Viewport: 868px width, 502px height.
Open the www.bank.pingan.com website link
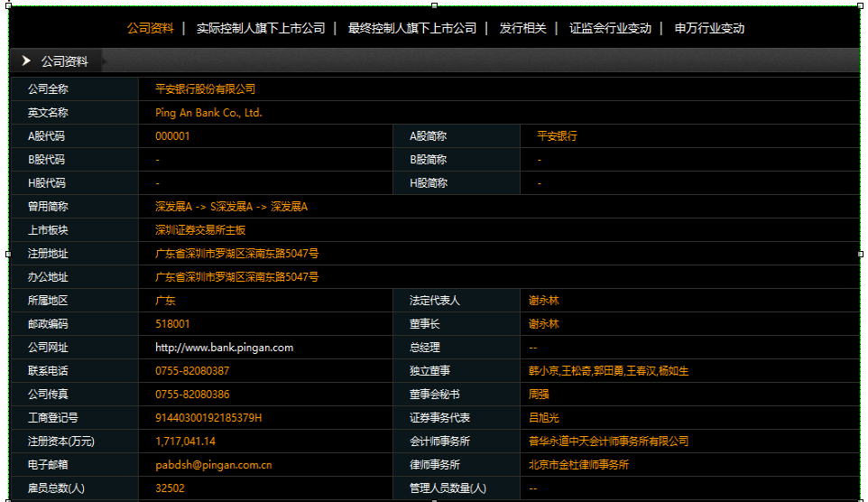tap(224, 348)
